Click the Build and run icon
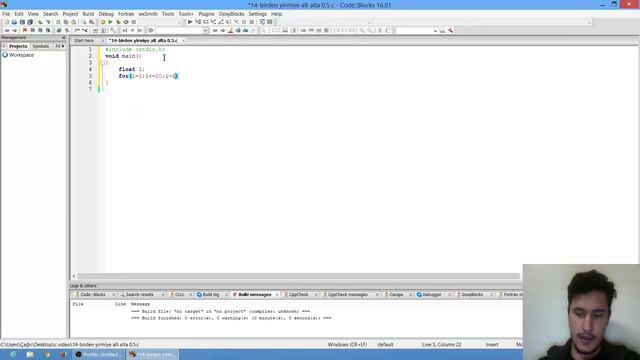This screenshot has height=360, width=640. click(118, 22)
